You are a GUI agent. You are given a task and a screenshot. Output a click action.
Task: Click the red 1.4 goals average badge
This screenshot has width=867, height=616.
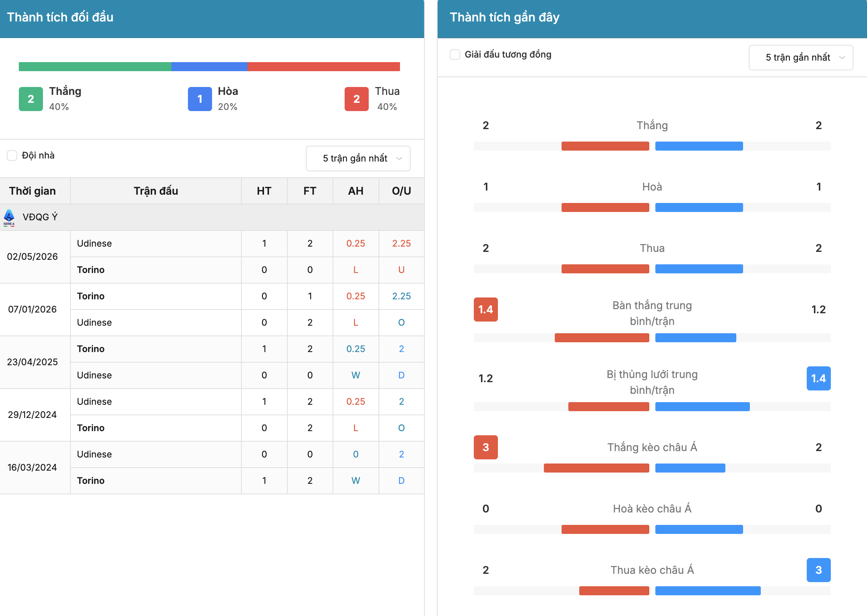tap(486, 310)
